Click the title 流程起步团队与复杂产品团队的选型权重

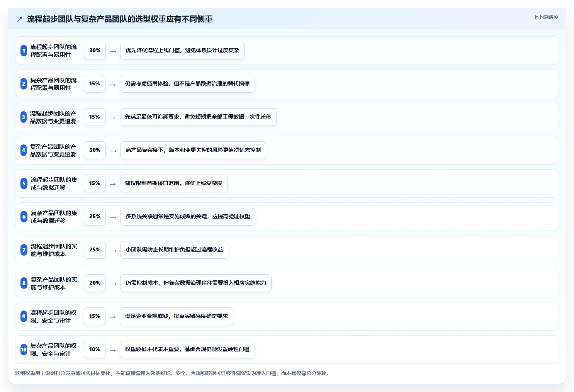pos(120,19)
